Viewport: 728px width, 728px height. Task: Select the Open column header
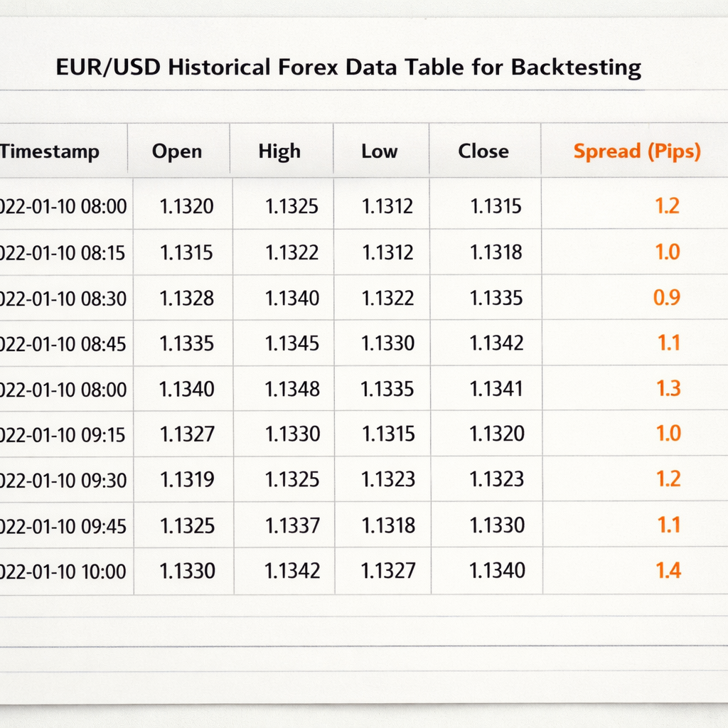(177, 151)
